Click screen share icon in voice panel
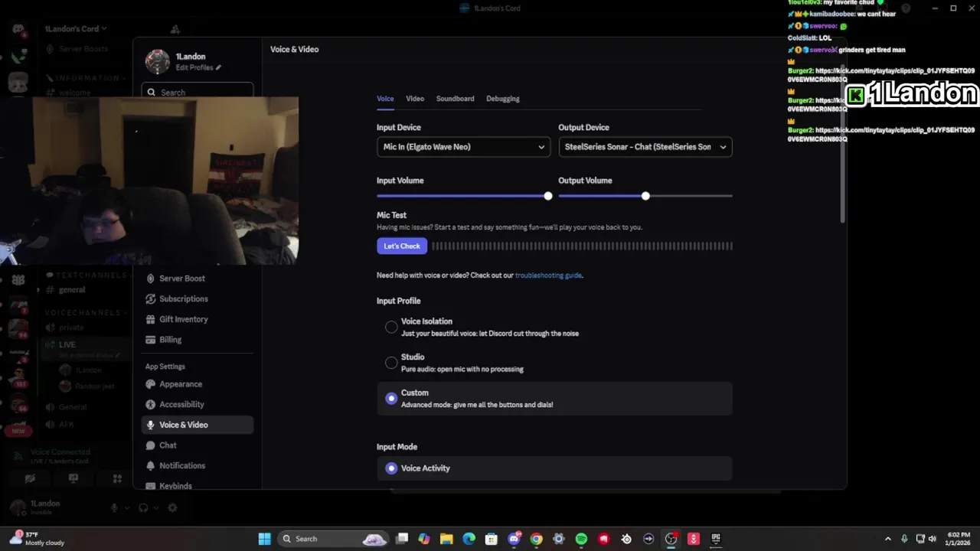The height and width of the screenshot is (551, 980). (73, 478)
